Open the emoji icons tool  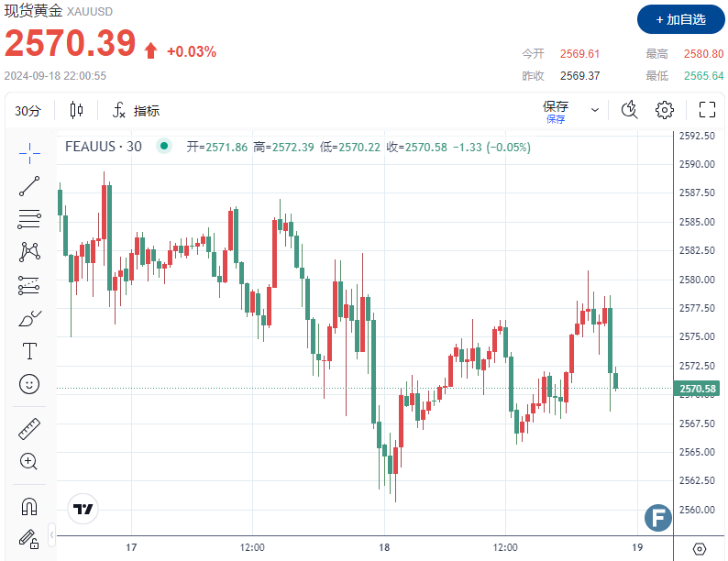(x=29, y=384)
